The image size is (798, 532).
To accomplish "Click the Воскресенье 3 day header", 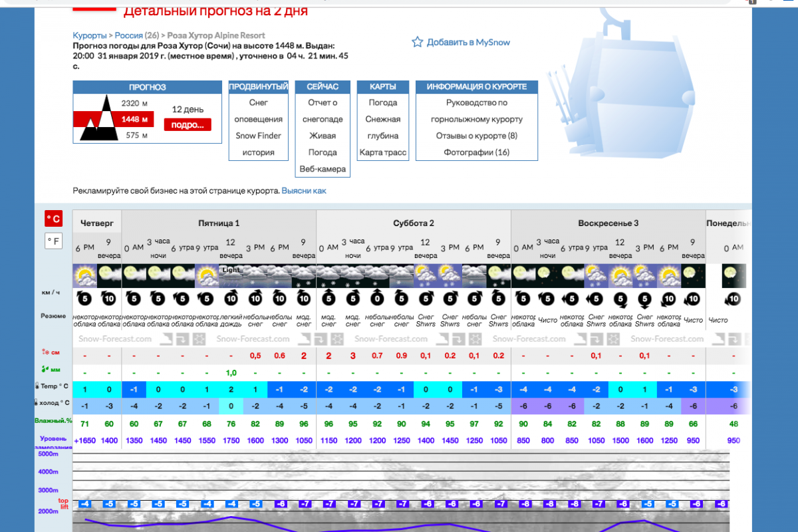I will 608,223.
